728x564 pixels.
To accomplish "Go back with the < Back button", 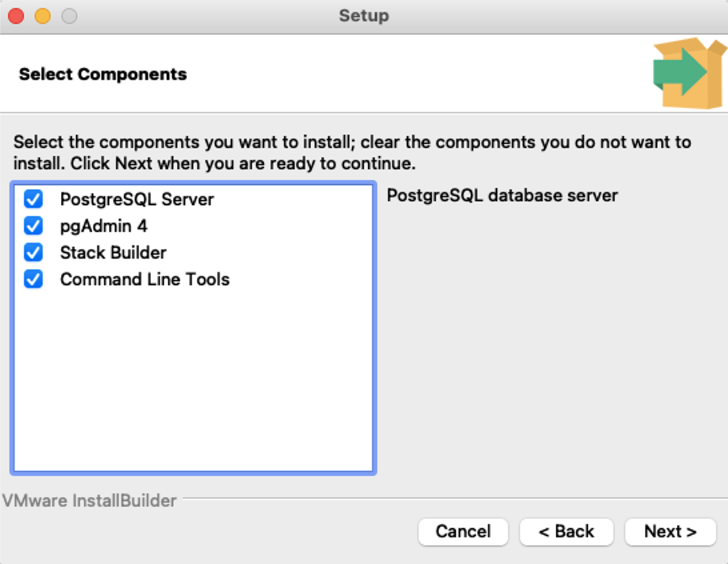I will click(x=566, y=531).
